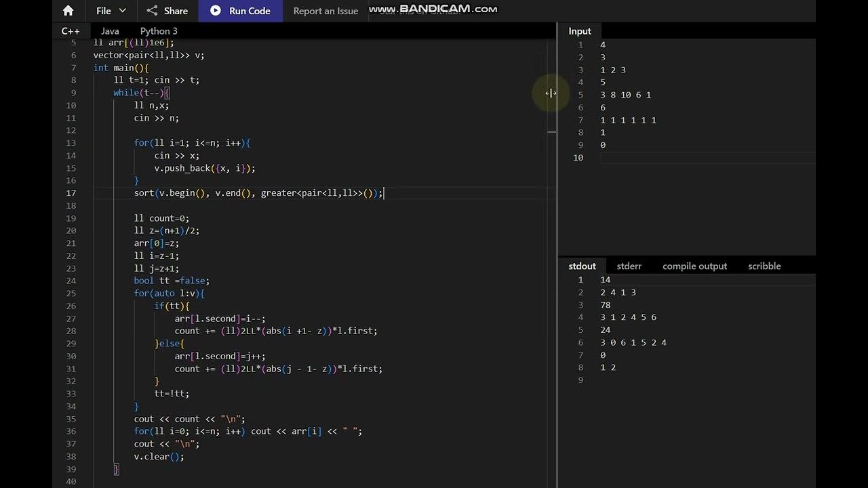Switch to the Python 3 tab
868x488 pixels.
point(159,31)
